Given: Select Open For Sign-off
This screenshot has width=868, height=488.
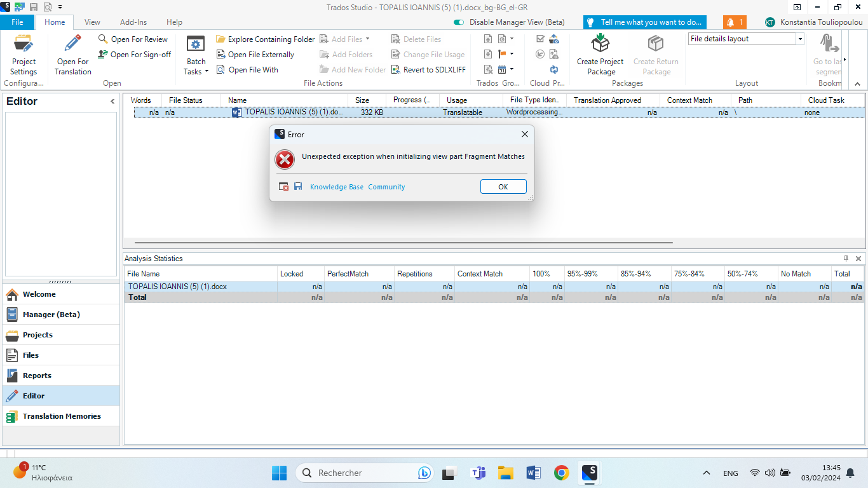Looking at the screenshot, I should 134,55.
